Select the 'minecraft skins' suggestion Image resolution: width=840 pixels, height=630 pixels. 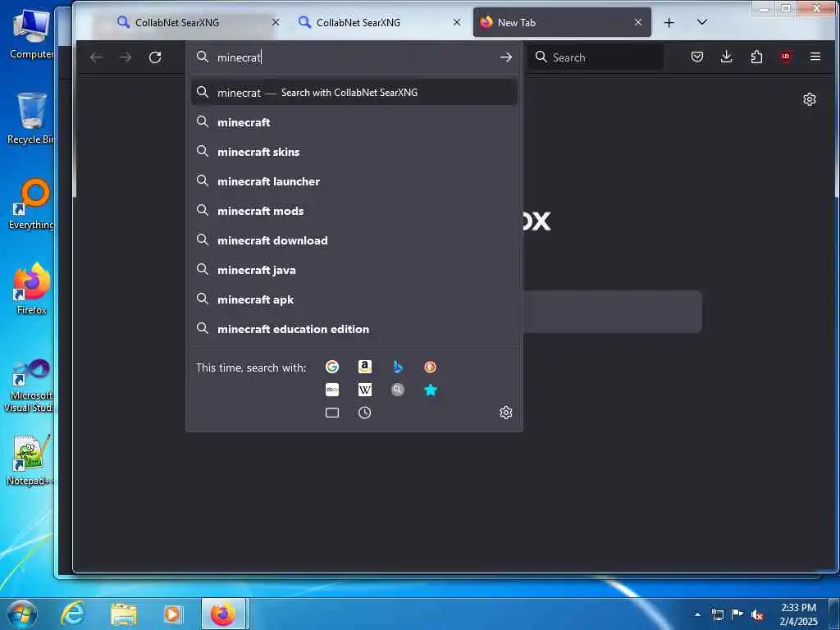[354, 152]
